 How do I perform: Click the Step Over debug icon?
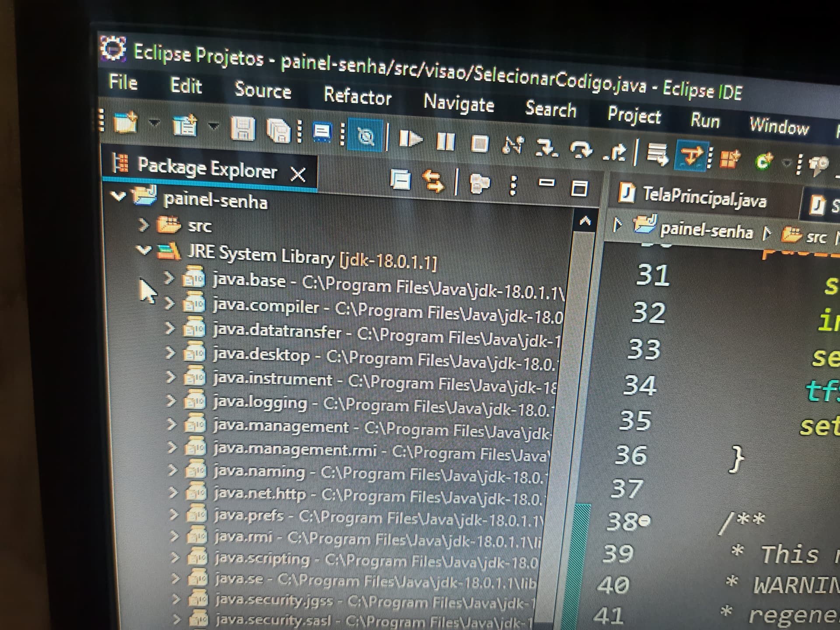[x=581, y=150]
